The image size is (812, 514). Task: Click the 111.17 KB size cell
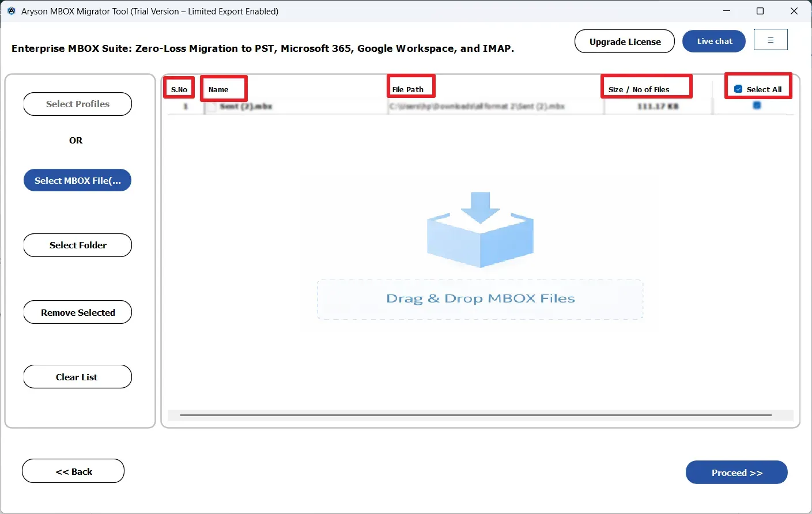(x=658, y=107)
